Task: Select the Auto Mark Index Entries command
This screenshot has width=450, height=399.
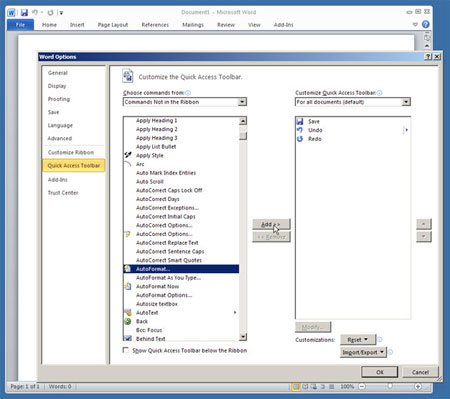Action: pyautogui.click(x=181, y=173)
